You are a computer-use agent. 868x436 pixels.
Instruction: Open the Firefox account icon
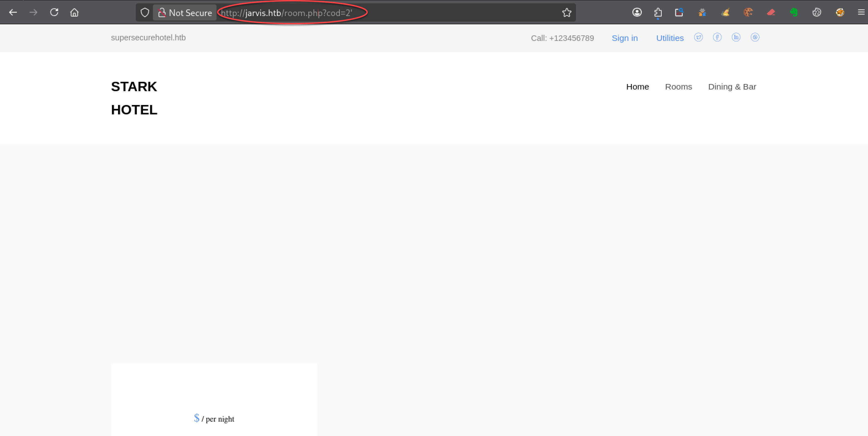click(x=637, y=12)
